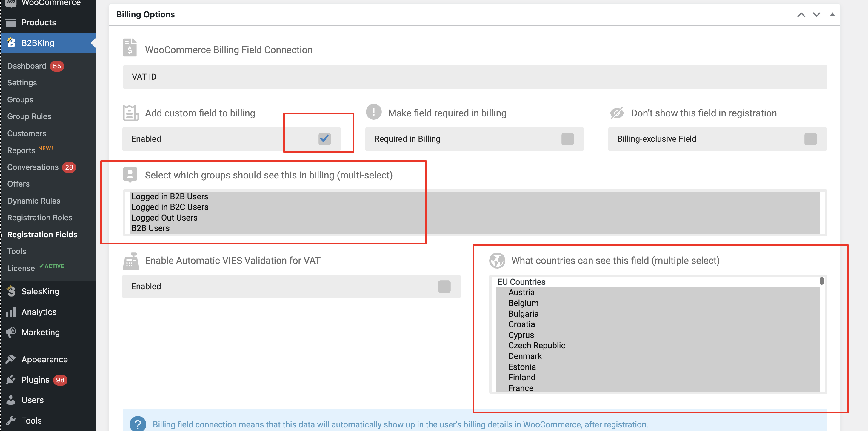Click the globe icon beside What countries

[x=497, y=261]
